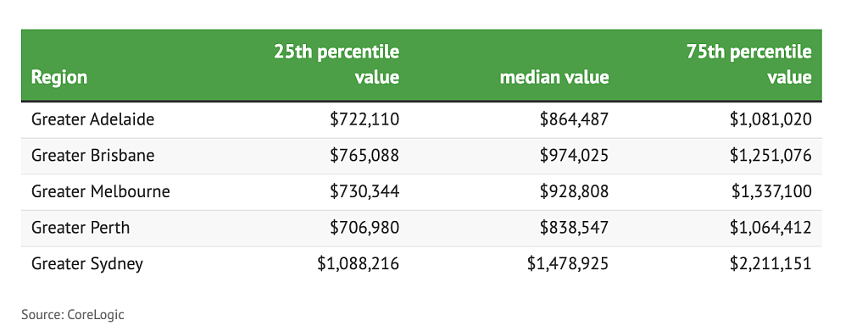Select the 75th percentile value header
Screen dimensions: 868x331
[749, 64]
